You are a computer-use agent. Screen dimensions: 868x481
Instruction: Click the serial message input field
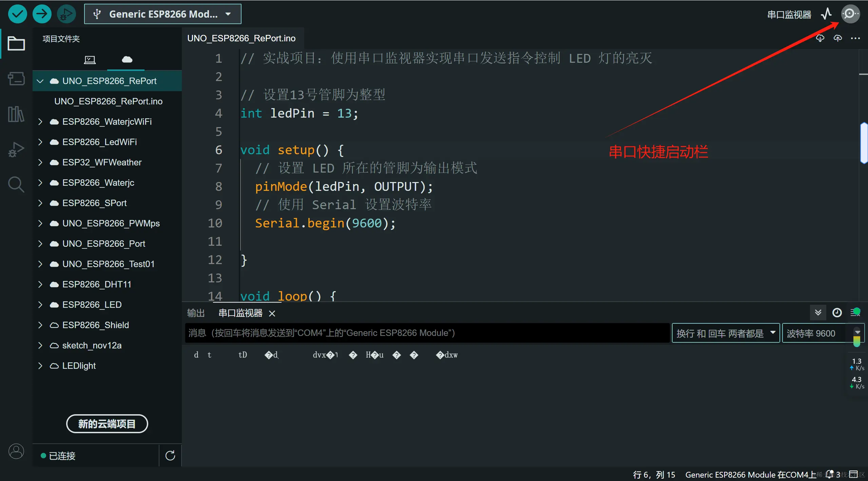pyautogui.click(x=427, y=333)
